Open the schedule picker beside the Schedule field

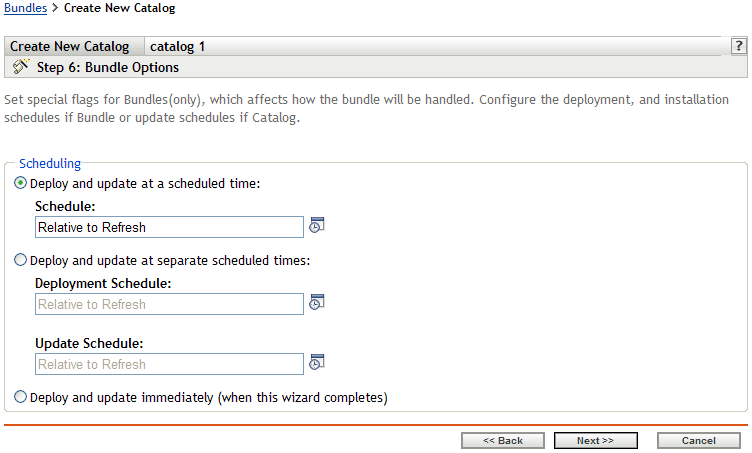point(316,225)
